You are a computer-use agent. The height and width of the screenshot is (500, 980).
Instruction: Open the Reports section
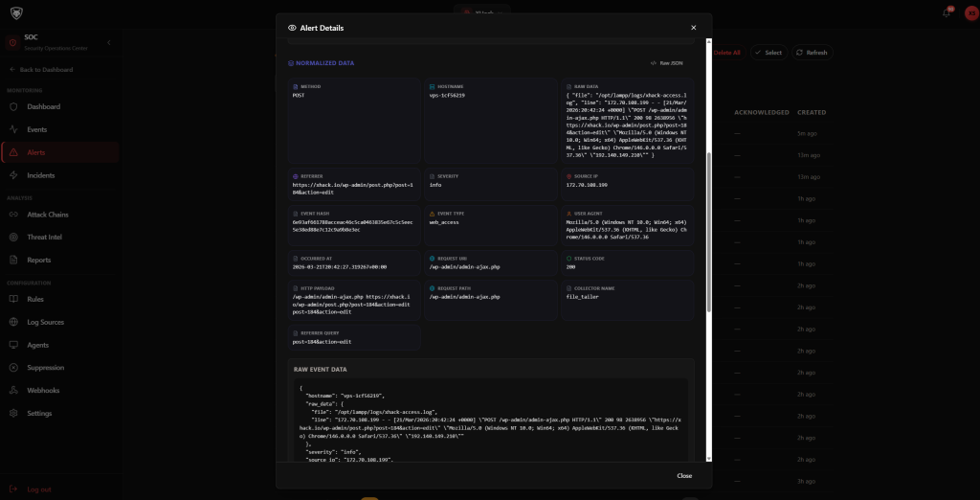(x=39, y=261)
